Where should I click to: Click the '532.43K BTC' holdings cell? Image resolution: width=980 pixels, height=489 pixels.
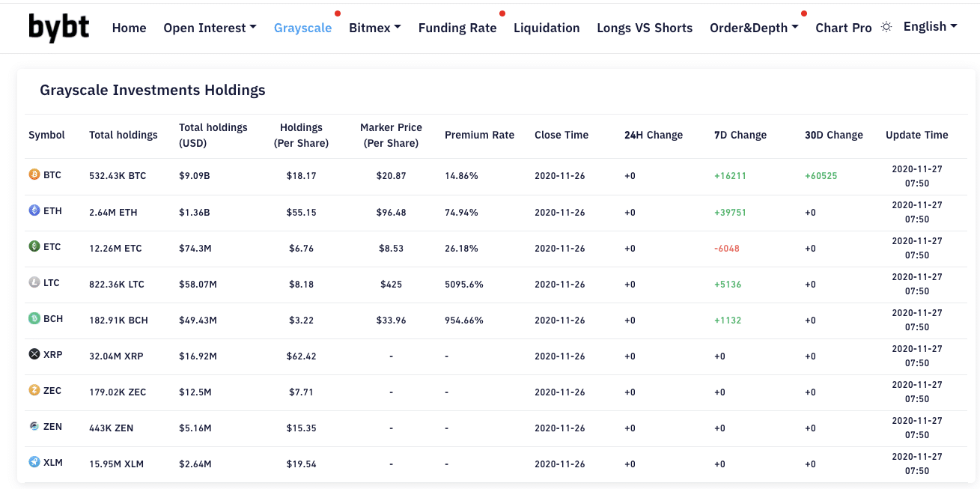coord(118,176)
